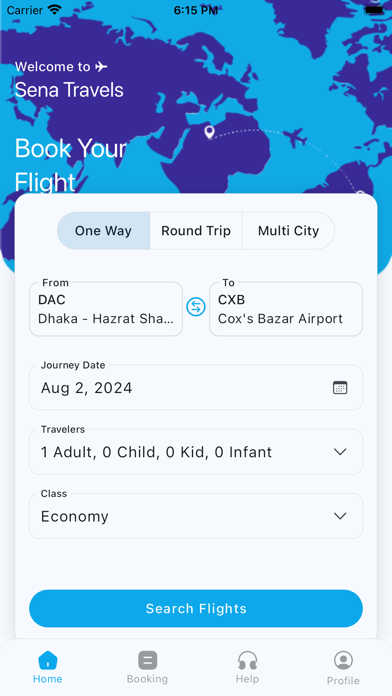The width and height of the screenshot is (392, 696).
Task: Change the DAC departure airport
Action: point(106,309)
